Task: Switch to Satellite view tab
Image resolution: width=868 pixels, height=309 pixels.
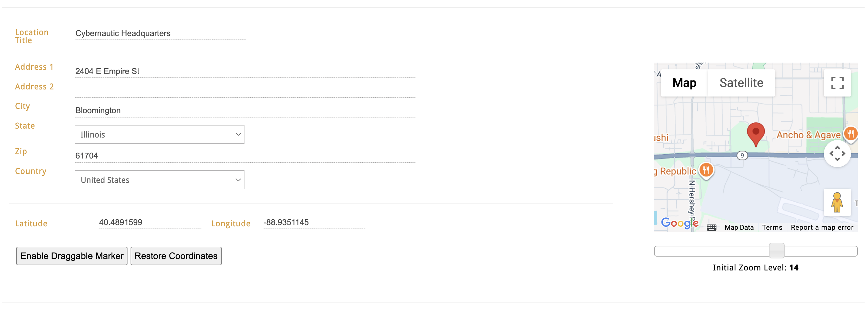Action: pos(741,83)
